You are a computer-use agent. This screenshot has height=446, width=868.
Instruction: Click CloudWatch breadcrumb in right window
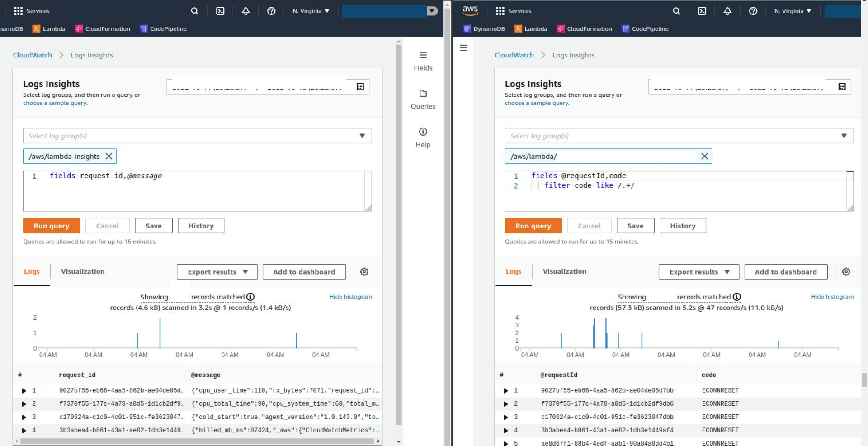pyautogui.click(x=514, y=55)
